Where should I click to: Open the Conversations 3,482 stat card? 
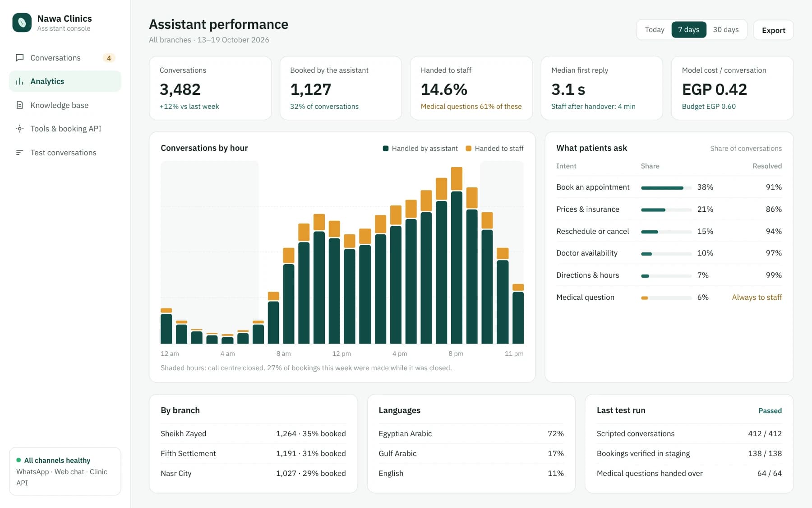(210, 88)
